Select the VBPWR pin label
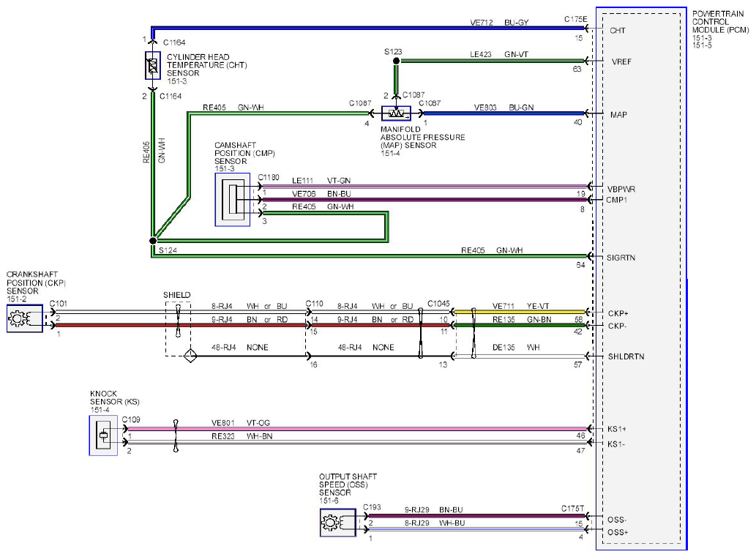This screenshot has height=557, width=756. point(621,190)
